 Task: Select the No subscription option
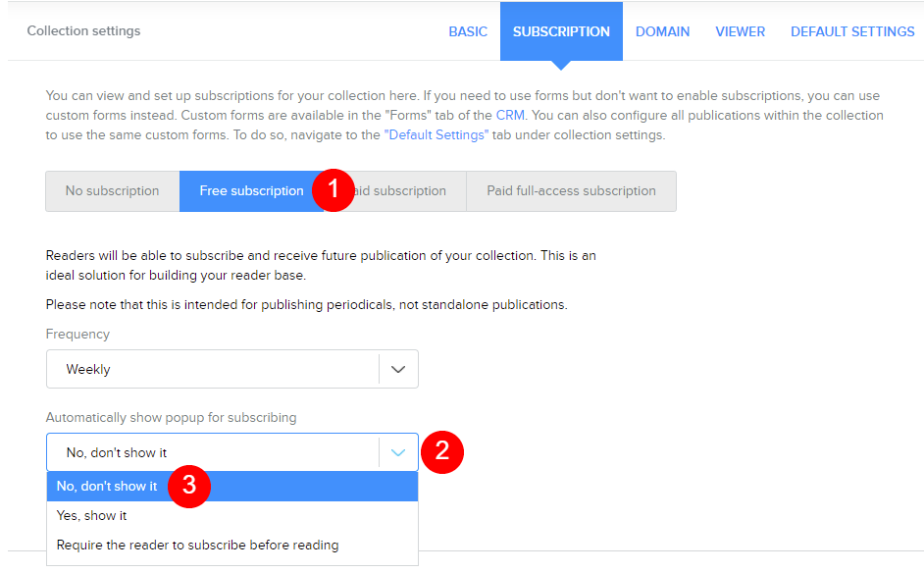pyautogui.click(x=112, y=191)
